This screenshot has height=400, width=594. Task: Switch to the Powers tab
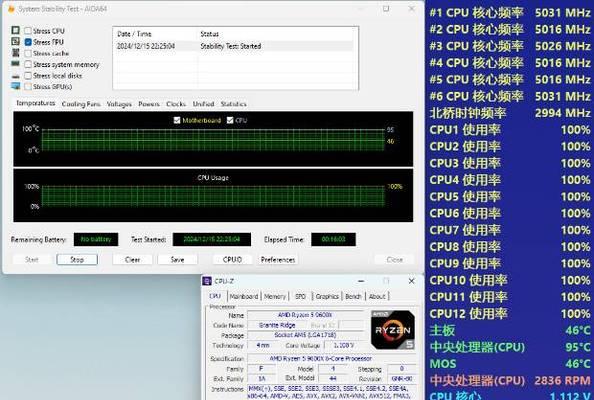pyautogui.click(x=149, y=104)
